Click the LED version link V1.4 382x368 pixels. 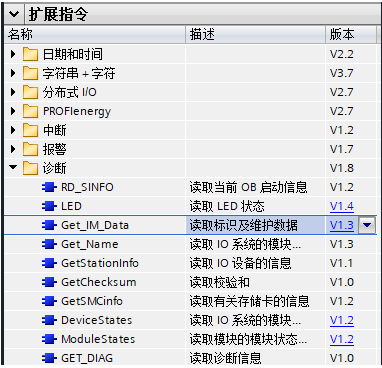pyautogui.click(x=342, y=206)
